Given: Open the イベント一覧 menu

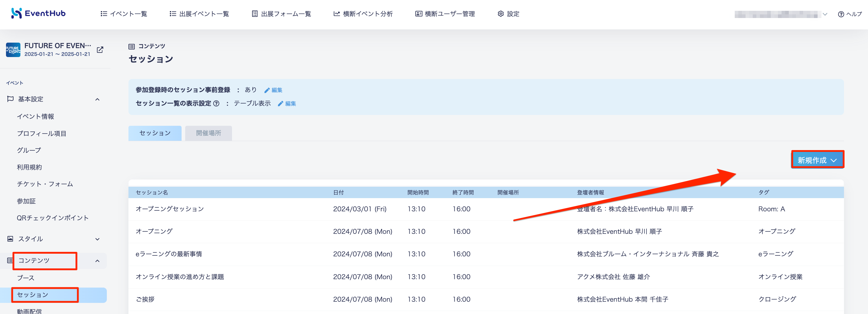Looking at the screenshot, I should 124,14.
